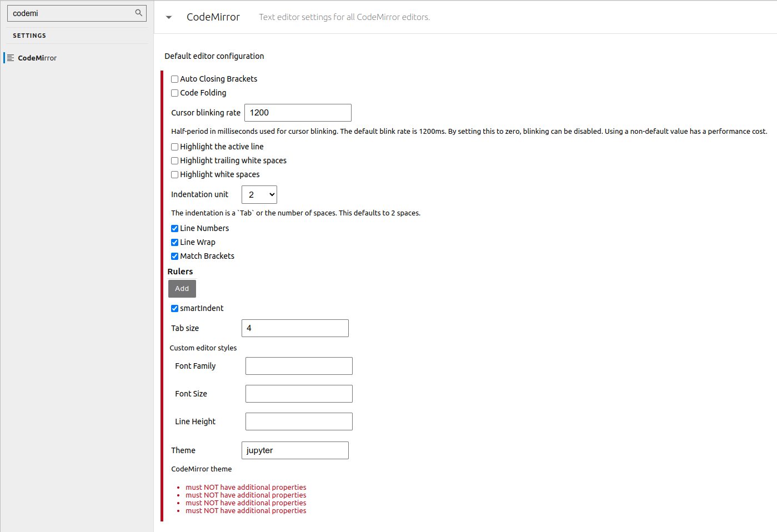Collapse the CodeMirror section disclosure triangle
Viewport: 777px width, 532px height.
coord(168,17)
